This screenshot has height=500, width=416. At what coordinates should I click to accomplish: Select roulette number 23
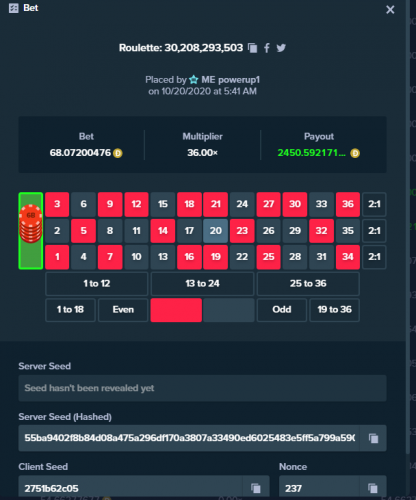click(x=242, y=231)
